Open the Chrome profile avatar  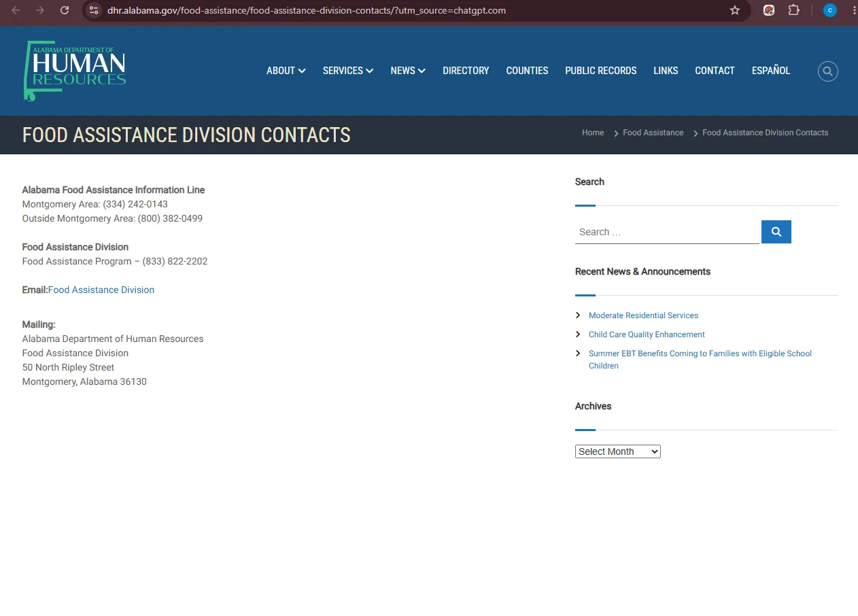click(830, 10)
